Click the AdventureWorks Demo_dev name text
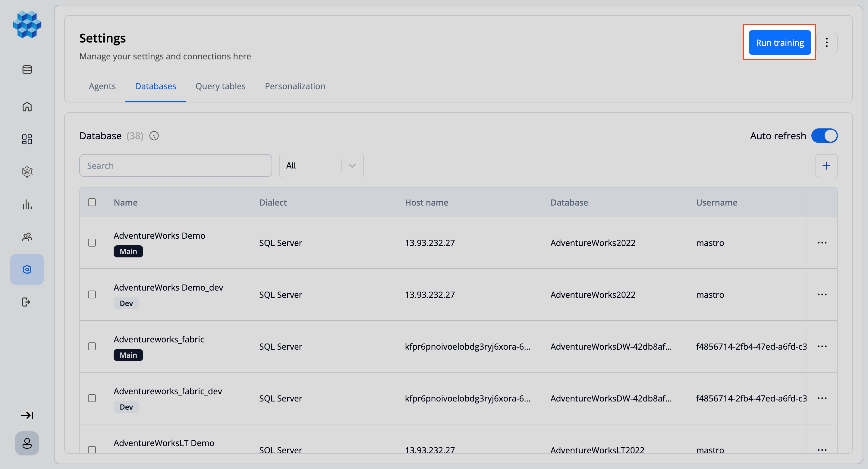The image size is (868, 469). (x=168, y=287)
